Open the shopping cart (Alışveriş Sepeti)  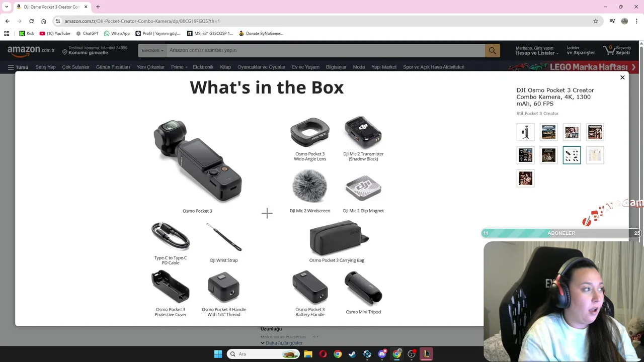coord(618,50)
